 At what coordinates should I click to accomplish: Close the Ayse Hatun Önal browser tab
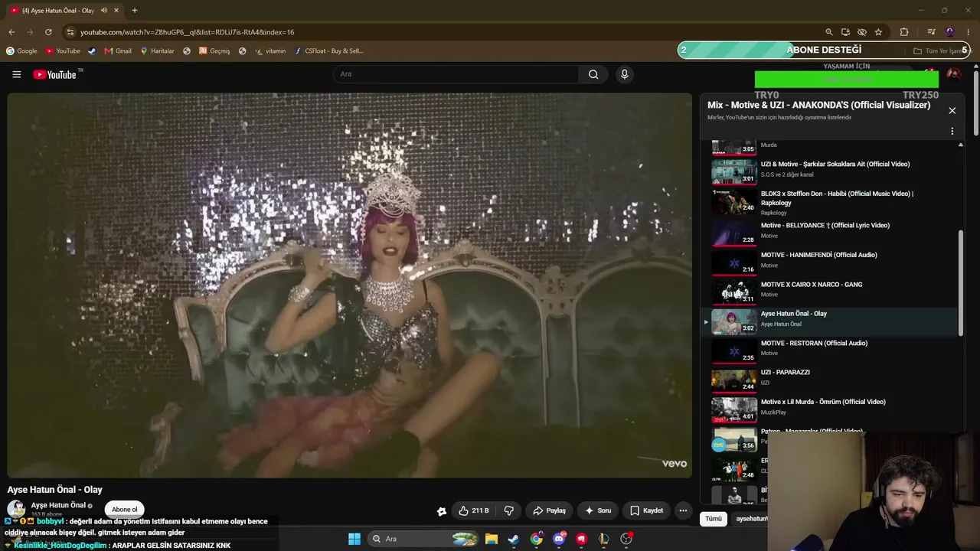pyautogui.click(x=116, y=11)
